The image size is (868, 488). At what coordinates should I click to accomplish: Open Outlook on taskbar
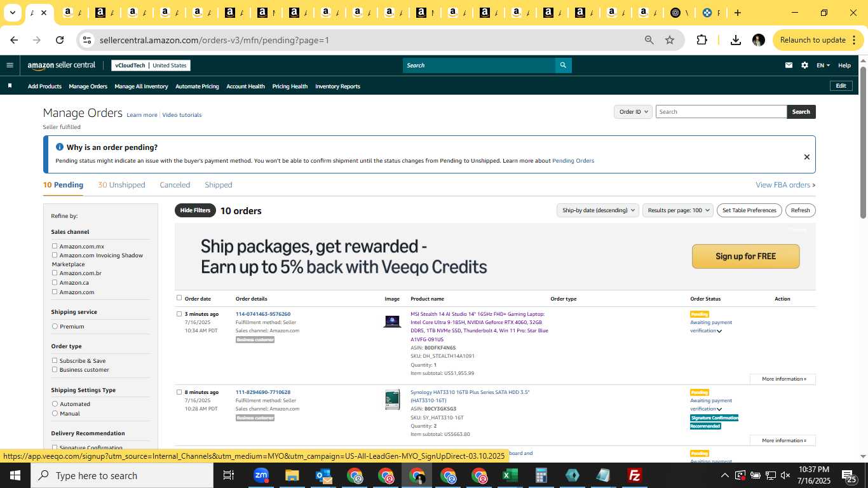[323, 475]
